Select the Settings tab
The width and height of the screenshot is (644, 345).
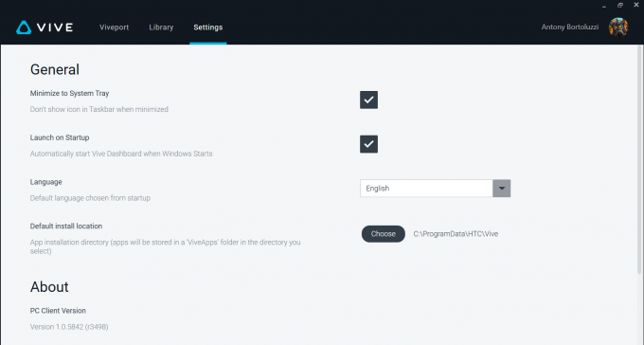coord(207,27)
